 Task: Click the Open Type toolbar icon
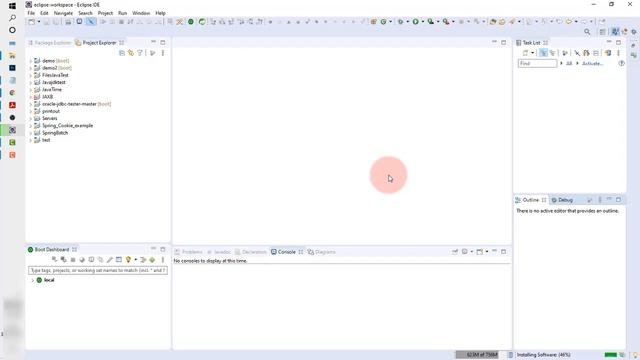pos(493,22)
